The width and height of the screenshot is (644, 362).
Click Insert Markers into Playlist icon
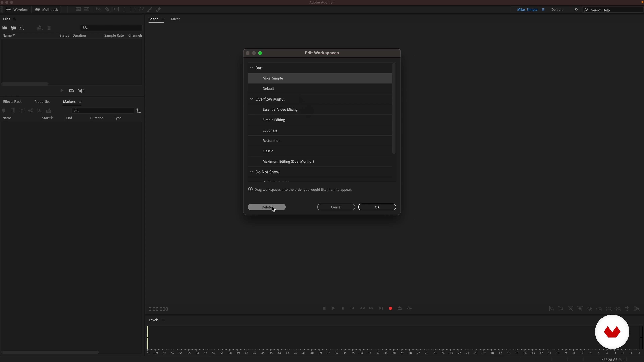coord(31,110)
